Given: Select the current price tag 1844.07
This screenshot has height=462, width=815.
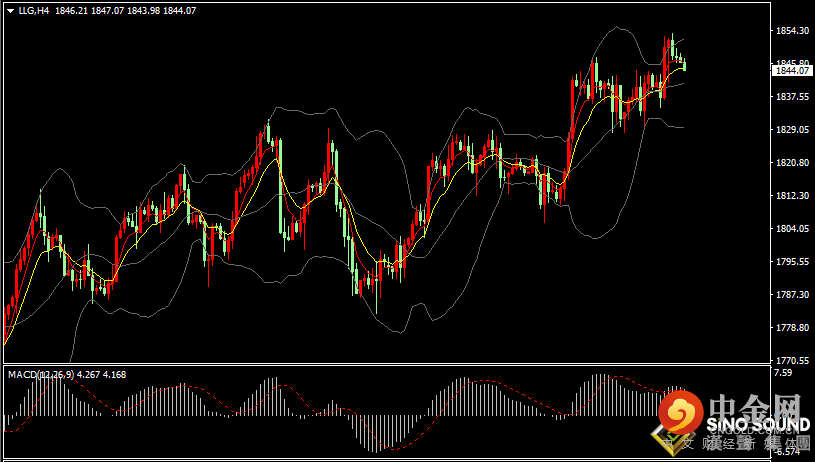Looking at the screenshot, I should (x=793, y=71).
